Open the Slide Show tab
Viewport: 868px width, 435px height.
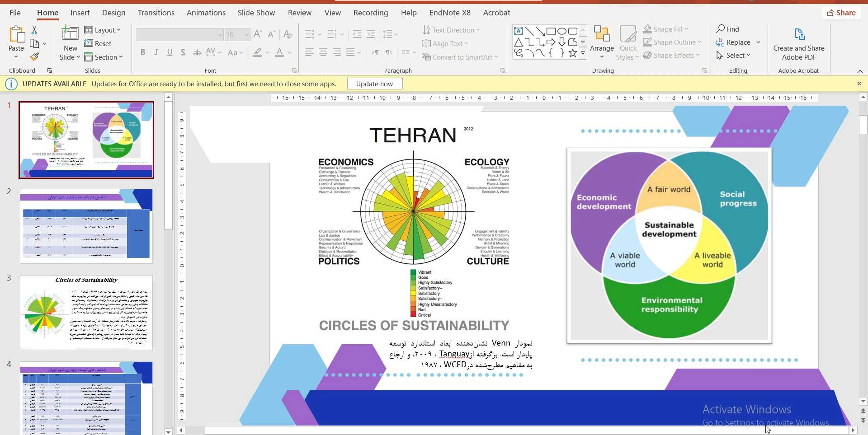256,13
